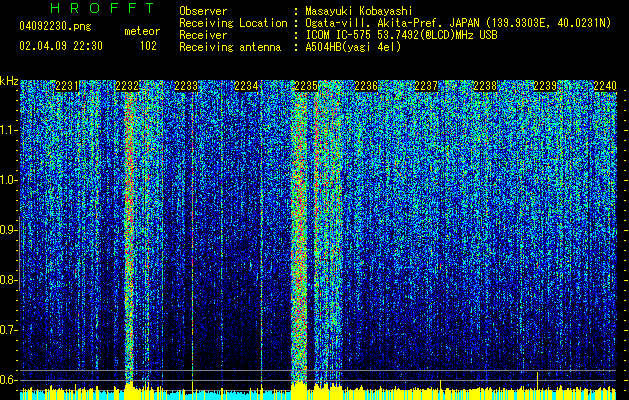Click the Receiving antenna label
Image resolution: width=629 pixels, height=400 pixels.
click(230, 47)
